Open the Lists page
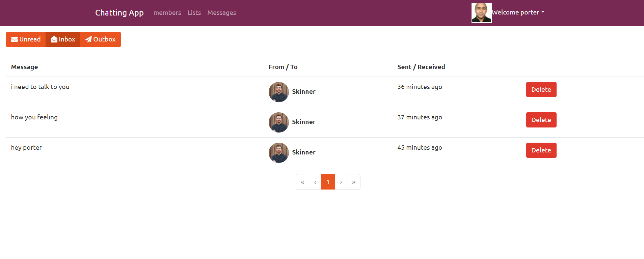Viewport: 644px width, 259px height. [194, 13]
